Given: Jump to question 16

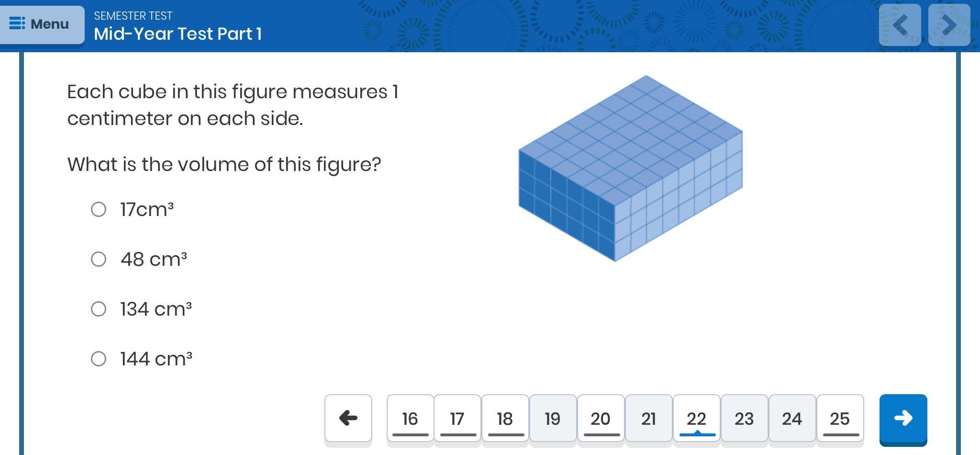Looking at the screenshot, I should pyautogui.click(x=410, y=418).
